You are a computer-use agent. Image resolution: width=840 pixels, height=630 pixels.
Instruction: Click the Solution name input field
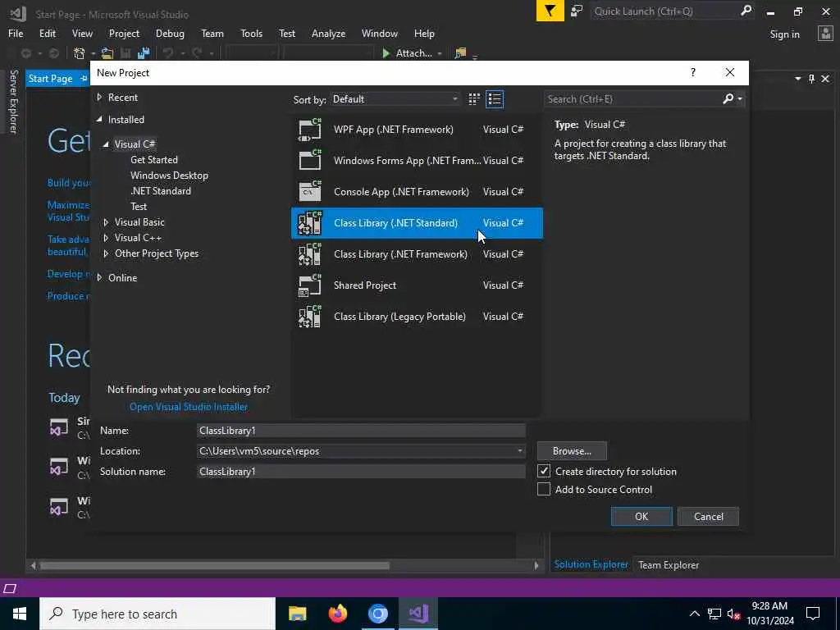pyautogui.click(x=361, y=472)
